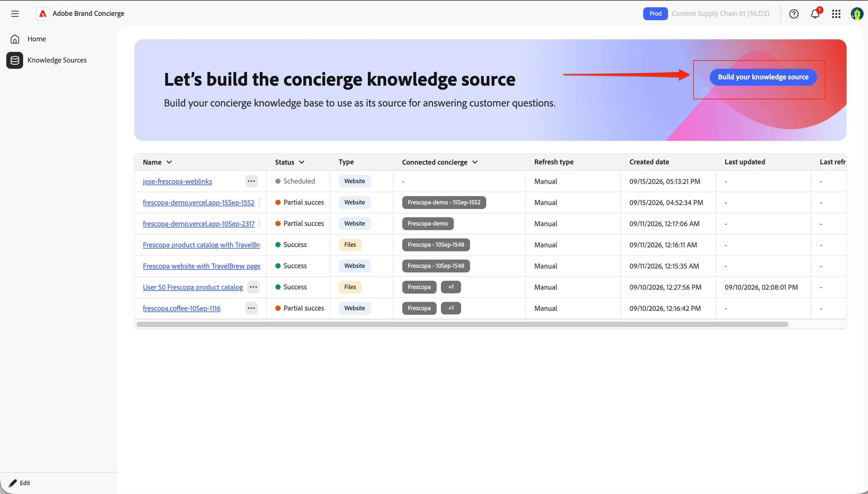Image resolution: width=868 pixels, height=494 pixels.
Task: Select Knowledge Sources in sidebar
Action: 57,60
